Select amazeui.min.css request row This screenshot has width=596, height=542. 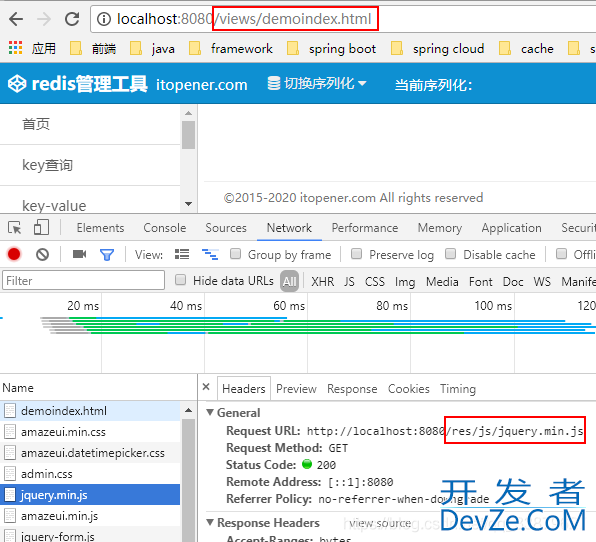point(90,432)
